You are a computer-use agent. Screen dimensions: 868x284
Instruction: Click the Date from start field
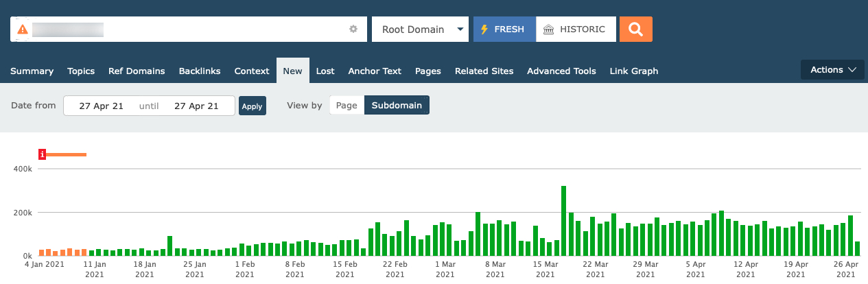click(x=101, y=106)
